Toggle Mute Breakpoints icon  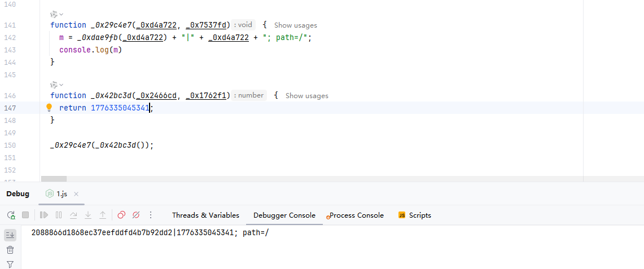[136, 215]
